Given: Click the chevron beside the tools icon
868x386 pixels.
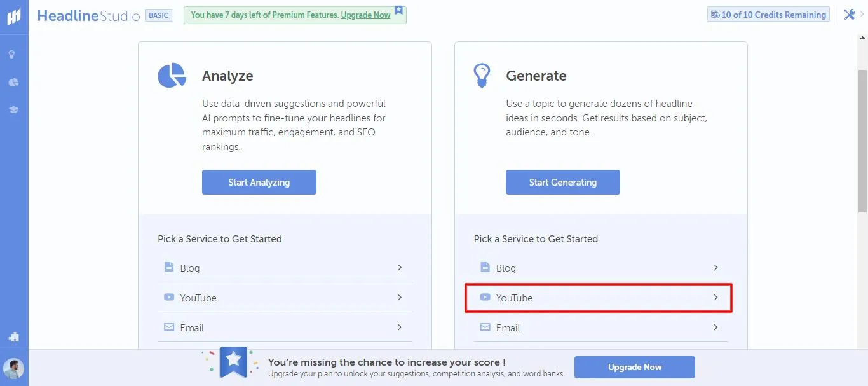Looking at the screenshot, I should pyautogui.click(x=862, y=13).
